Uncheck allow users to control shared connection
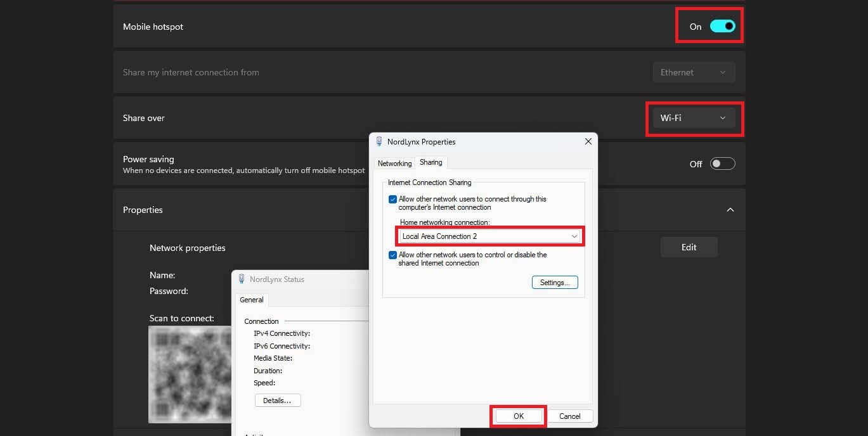The image size is (868, 436). pyautogui.click(x=393, y=255)
